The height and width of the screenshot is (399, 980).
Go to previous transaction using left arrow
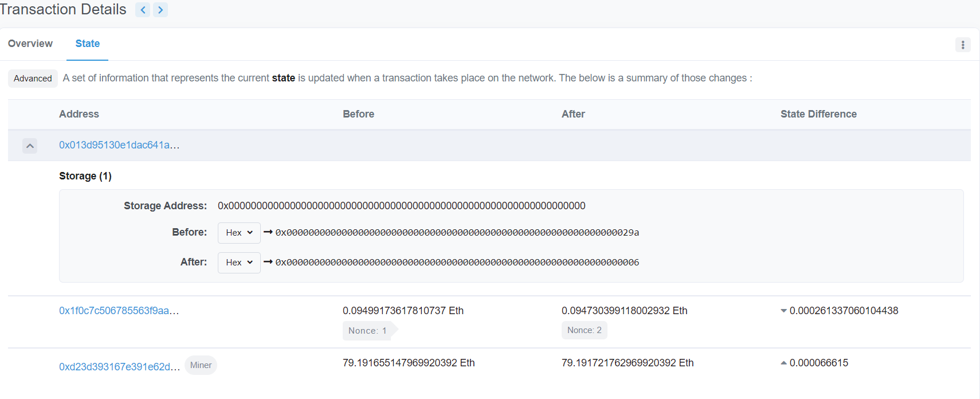pyautogui.click(x=143, y=10)
